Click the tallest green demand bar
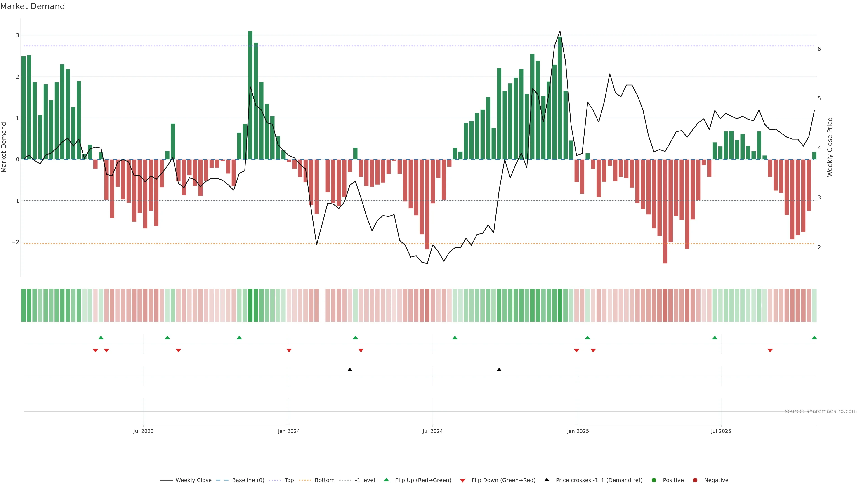The image size is (868, 488). click(x=250, y=94)
